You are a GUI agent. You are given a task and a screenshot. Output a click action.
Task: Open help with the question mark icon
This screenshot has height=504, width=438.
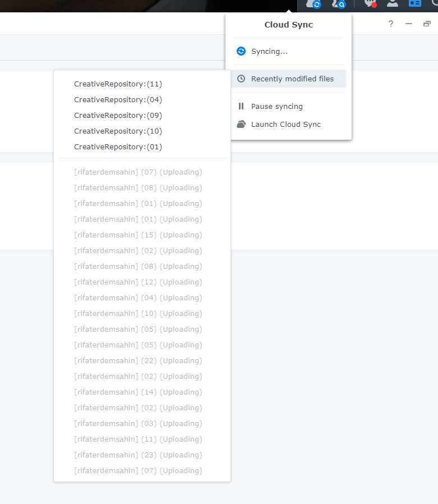click(391, 24)
